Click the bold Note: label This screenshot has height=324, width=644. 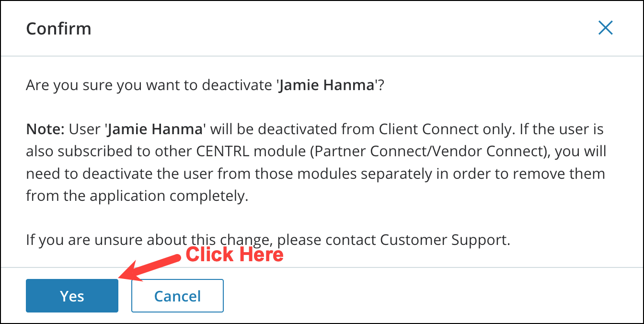tap(46, 129)
